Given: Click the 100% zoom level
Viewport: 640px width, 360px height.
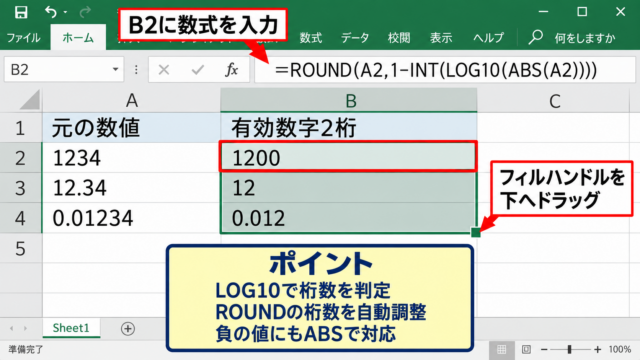Looking at the screenshot, I should click(x=620, y=349).
